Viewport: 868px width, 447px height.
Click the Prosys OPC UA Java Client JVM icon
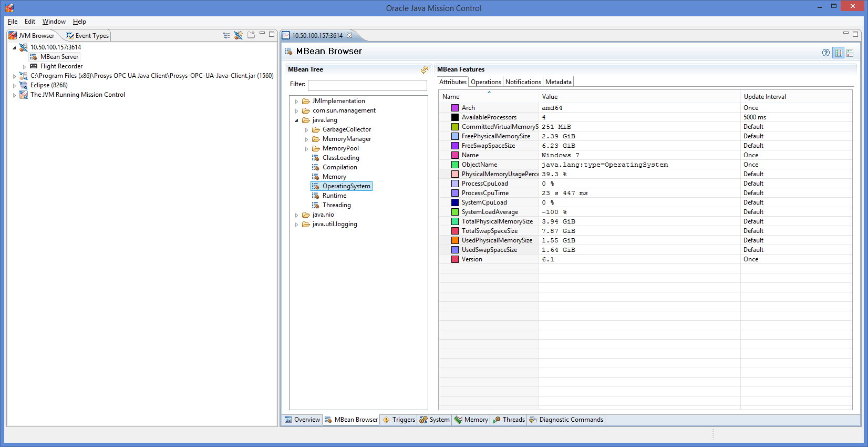click(x=24, y=76)
